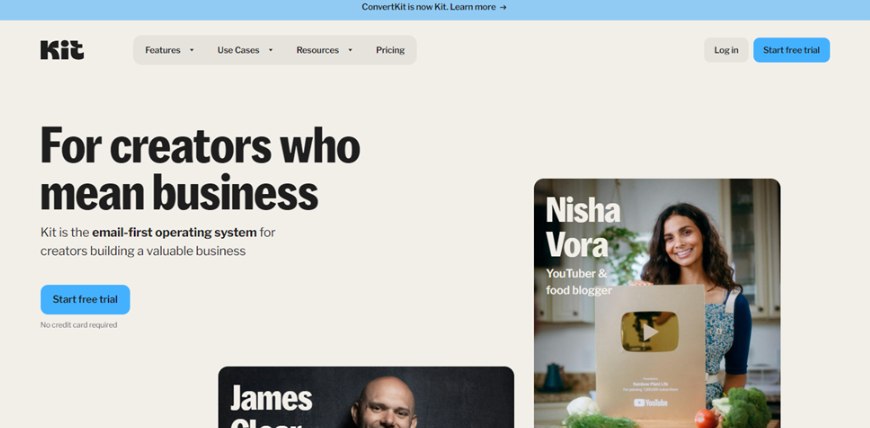Click the arrow icon after Learn more
Viewport: 870px width, 428px height.
503,7
